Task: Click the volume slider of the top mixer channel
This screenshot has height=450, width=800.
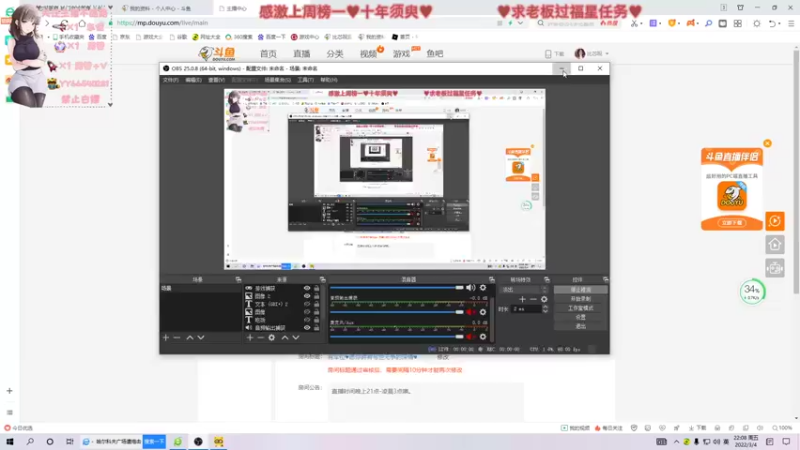Action: coord(397,288)
